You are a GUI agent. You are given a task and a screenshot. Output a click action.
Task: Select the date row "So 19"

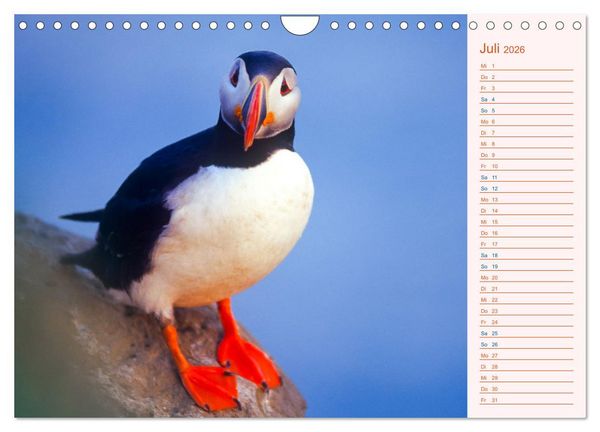tap(527, 266)
